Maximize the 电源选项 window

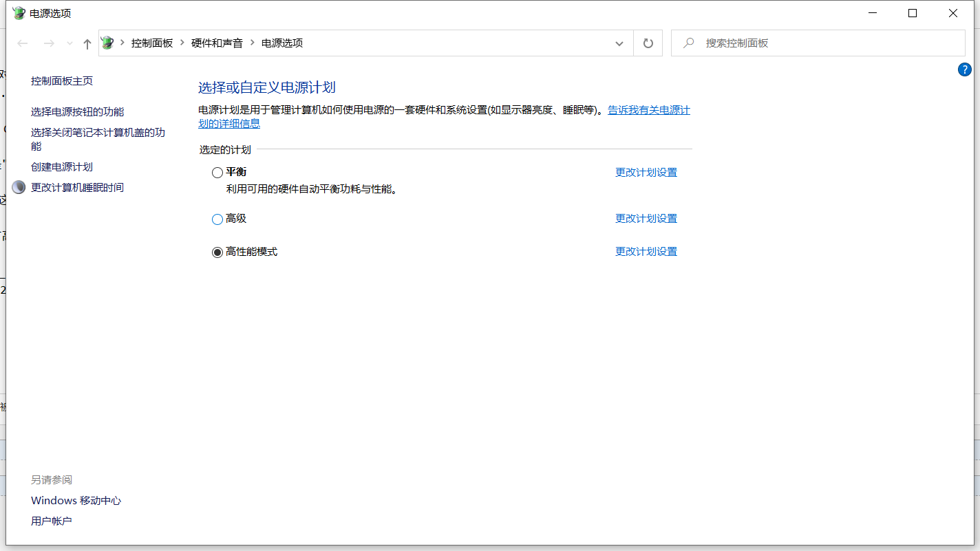pos(913,13)
